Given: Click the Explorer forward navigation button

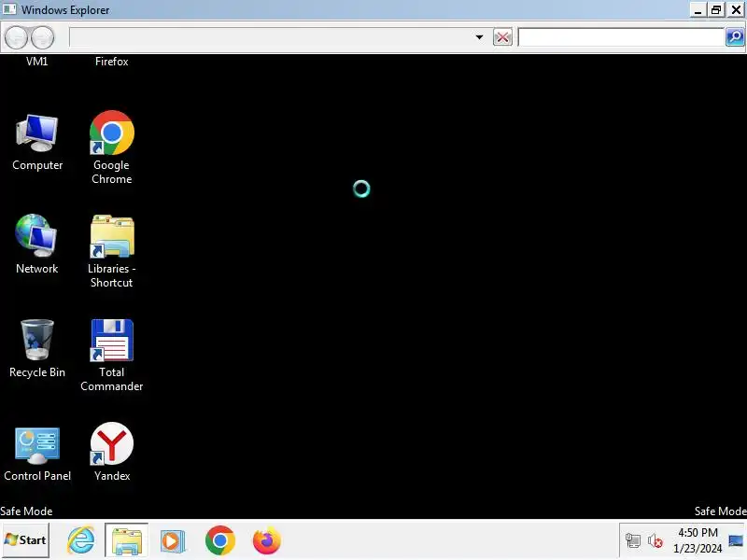Looking at the screenshot, I should (42, 37).
